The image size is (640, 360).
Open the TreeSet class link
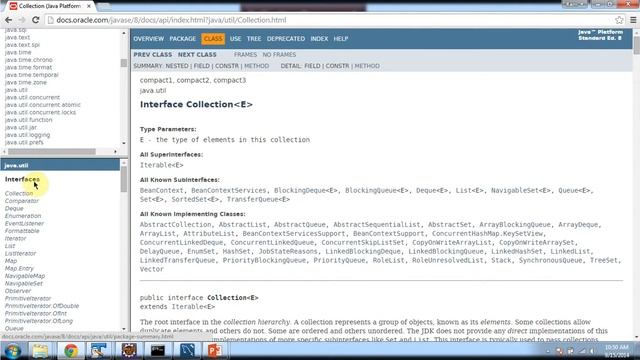point(604,260)
